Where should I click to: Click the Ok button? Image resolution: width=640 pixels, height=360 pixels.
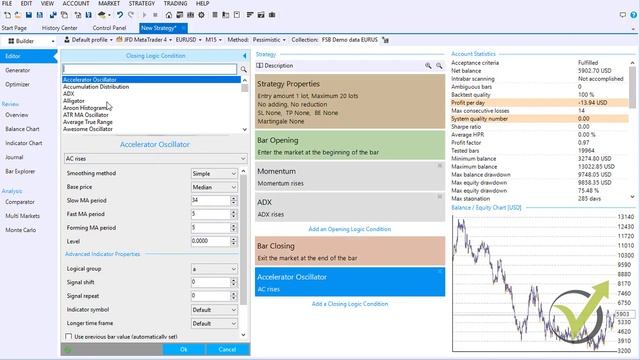click(184, 349)
